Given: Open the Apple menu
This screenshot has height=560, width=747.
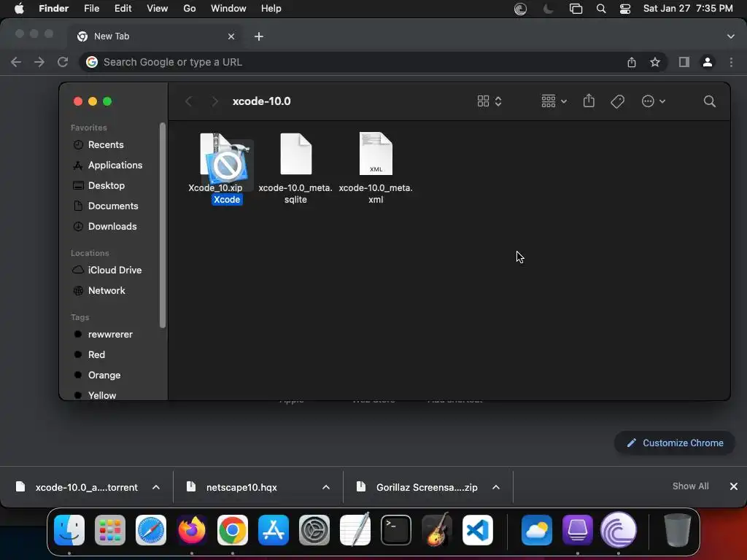Looking at the screenshot, I should point(19,9).
